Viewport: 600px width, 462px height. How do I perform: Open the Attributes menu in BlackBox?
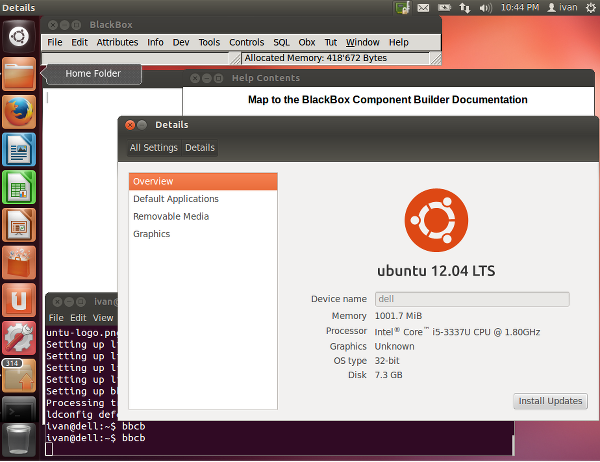(x=117, y=43)
